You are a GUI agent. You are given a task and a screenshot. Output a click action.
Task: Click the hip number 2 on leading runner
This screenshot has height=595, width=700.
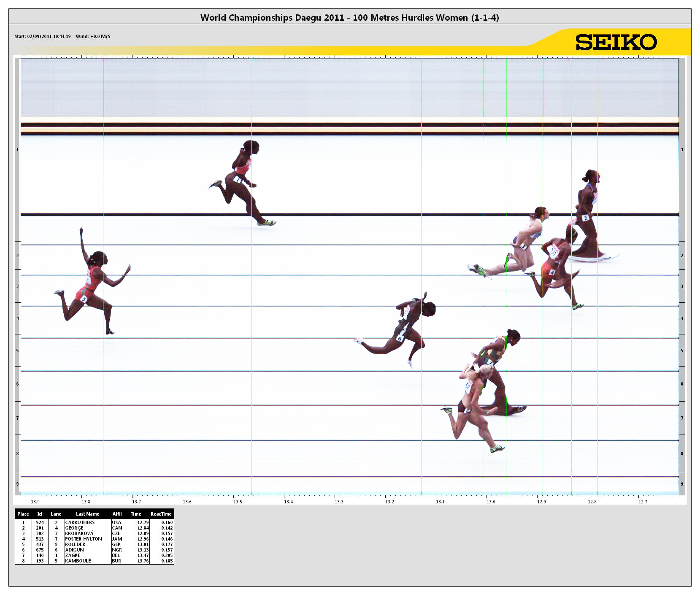(585, 218)
